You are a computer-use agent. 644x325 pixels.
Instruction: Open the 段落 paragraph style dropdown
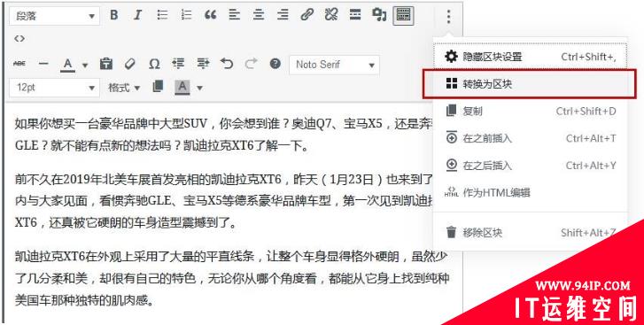(x=54, y=17)
